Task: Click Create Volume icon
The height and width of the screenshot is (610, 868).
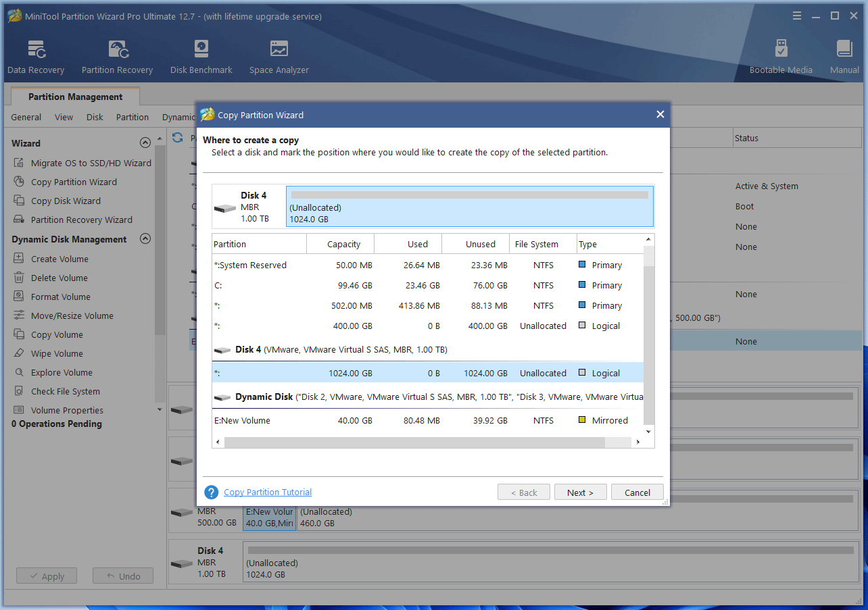Action: click(18, 259)
